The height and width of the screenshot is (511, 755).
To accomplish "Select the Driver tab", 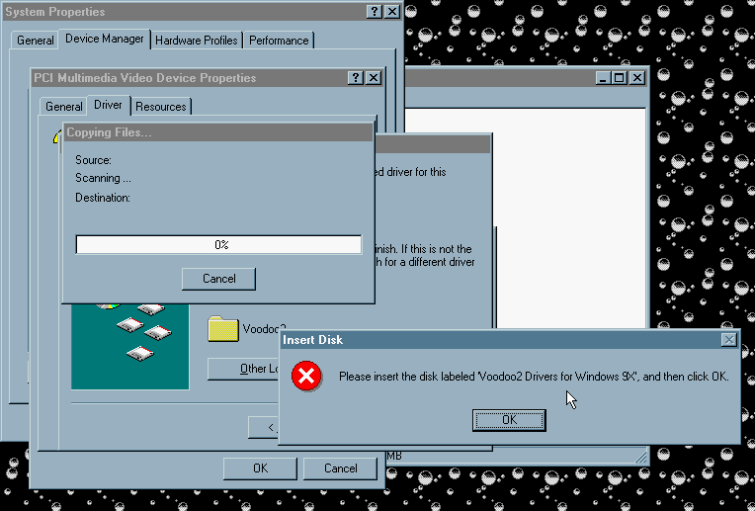I will point(108,105).
